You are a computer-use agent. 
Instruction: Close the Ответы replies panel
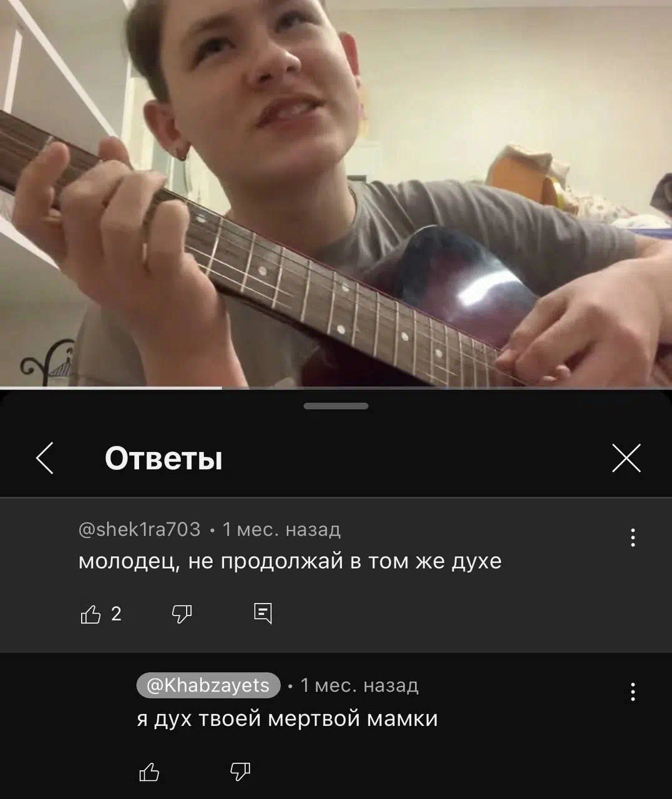[626, 458]
